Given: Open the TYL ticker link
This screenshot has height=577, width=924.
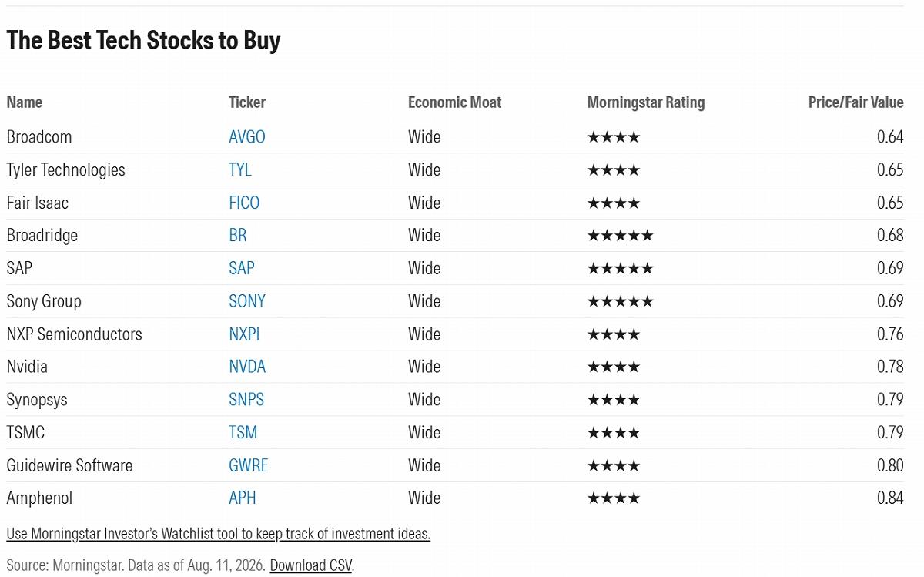Looking at the screenshot, I should (x=240, y=170).
